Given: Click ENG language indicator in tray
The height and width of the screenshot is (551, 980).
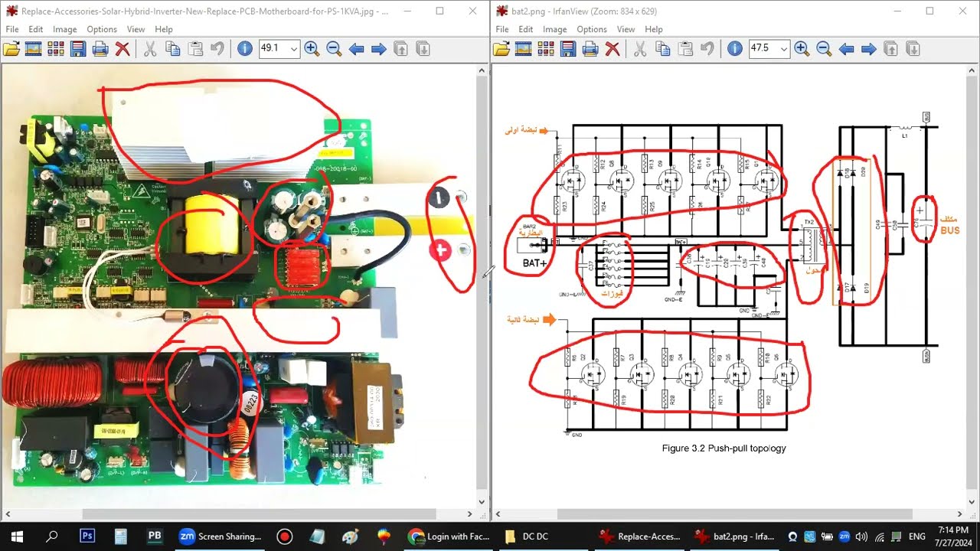Looking at the screenshot, I should tap(916, 536).
